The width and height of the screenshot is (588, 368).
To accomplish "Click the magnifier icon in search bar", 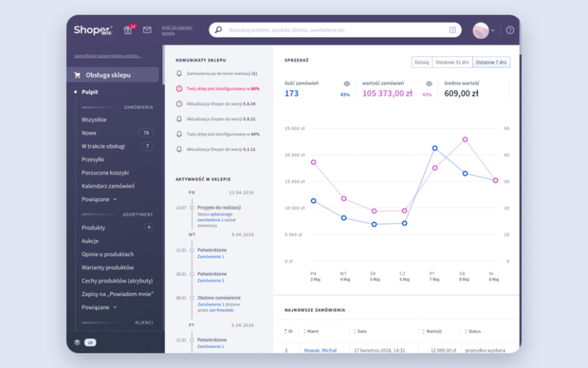I will [218, 30].
